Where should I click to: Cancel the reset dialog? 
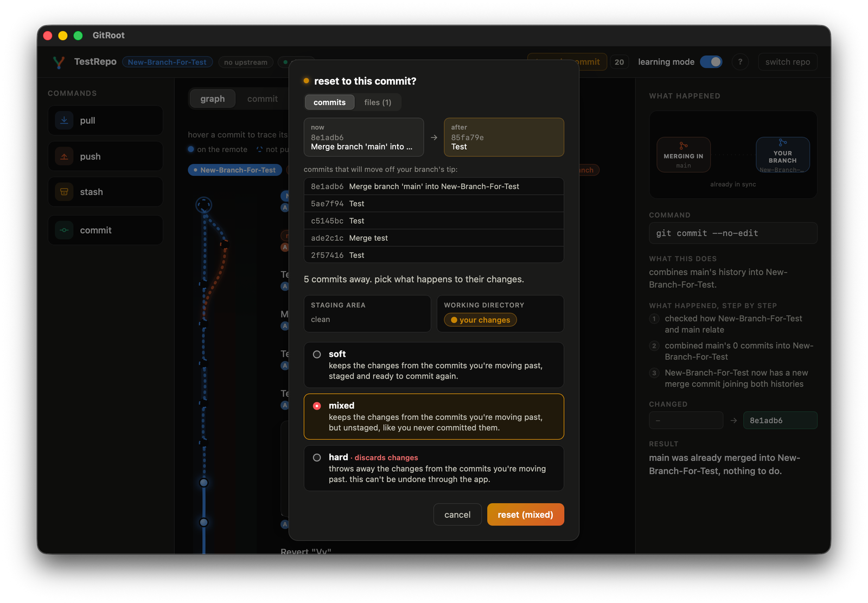click(x=457, y=515)
